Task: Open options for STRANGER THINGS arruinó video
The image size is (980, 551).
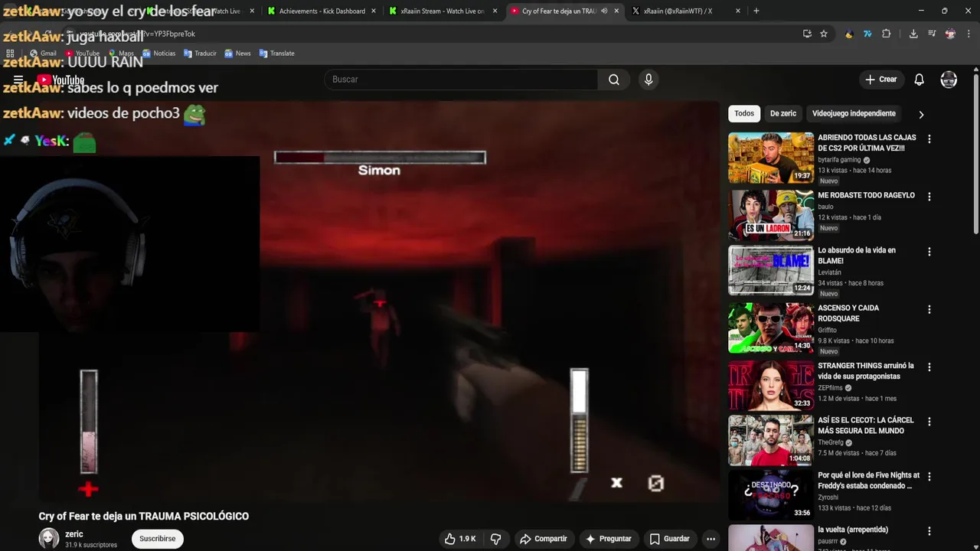Action: 929,367
